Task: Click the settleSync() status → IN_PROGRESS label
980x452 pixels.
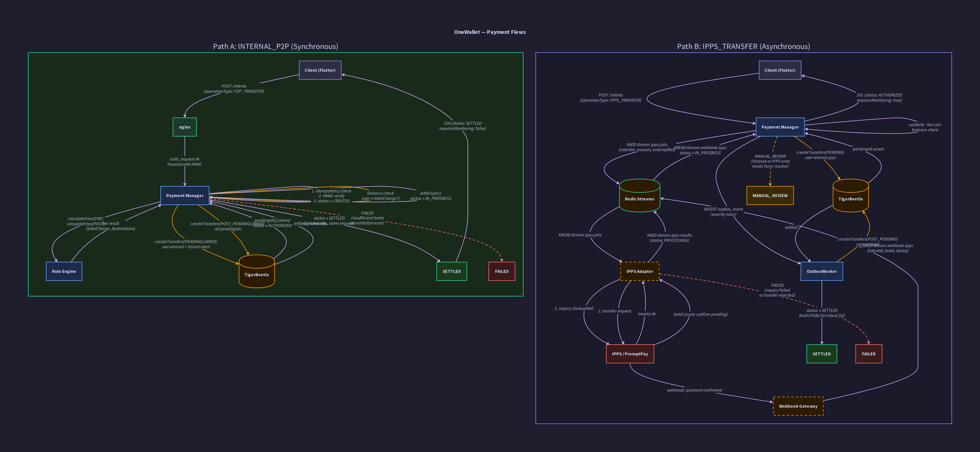Action: 431,196
